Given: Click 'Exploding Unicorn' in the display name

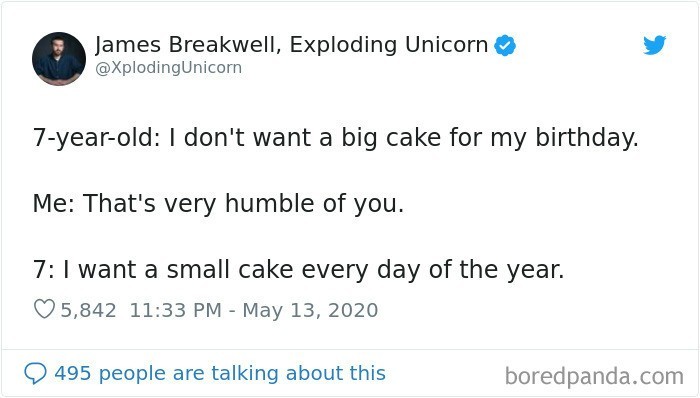Looking at the screenshot, I should click(x=388, y=45).
